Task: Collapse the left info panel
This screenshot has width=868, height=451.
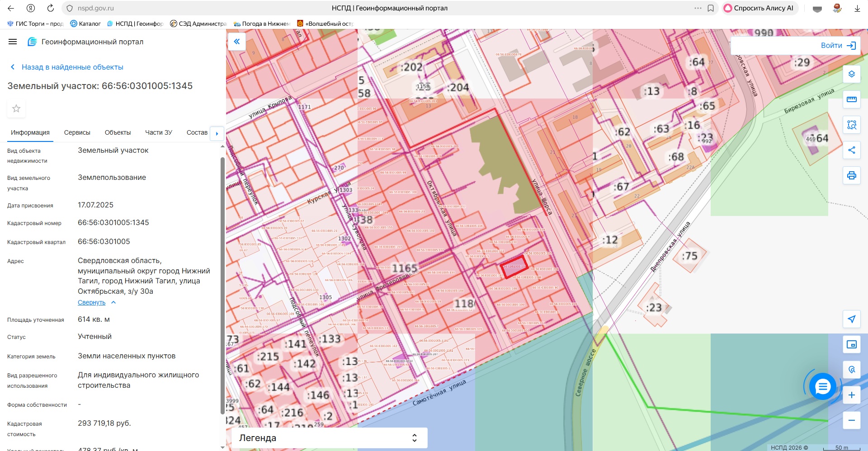Action: point(236,42)
